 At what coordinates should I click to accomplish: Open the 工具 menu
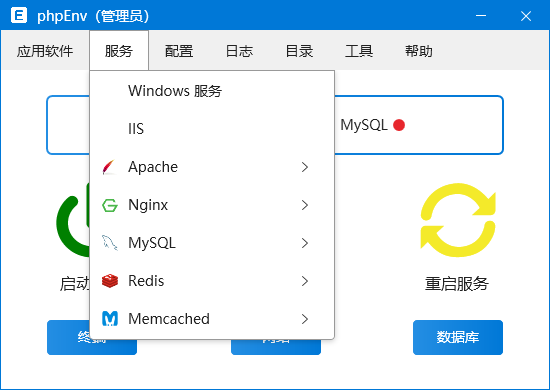pos(359,51)
